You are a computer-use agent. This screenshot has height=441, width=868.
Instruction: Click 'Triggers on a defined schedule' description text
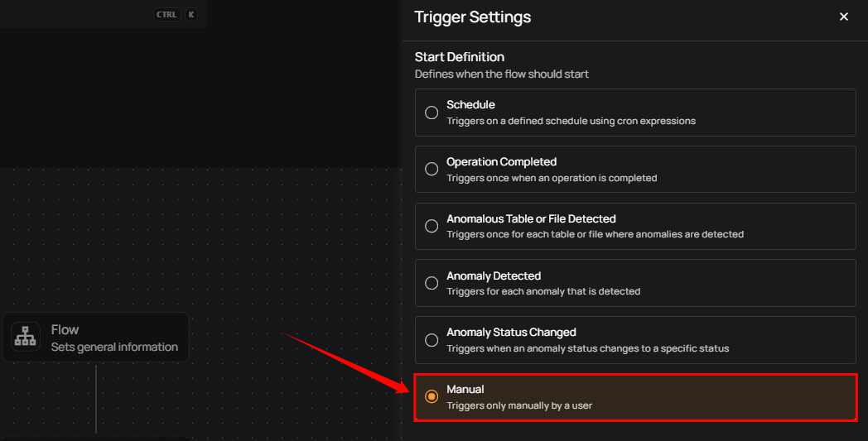(x=571, y=121)
